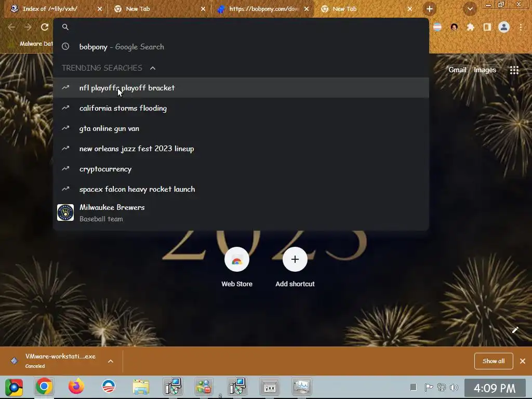The image size is (532, 399).
Task: Open Google Images link
Action: (485, 70)
